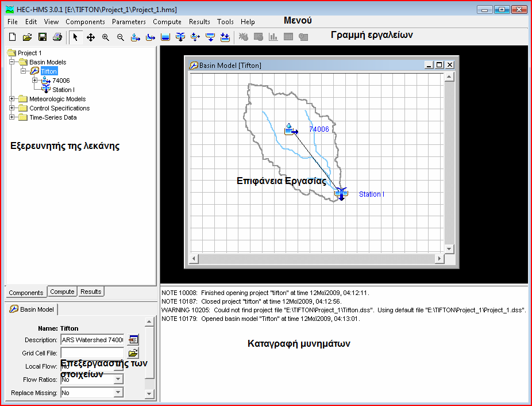Select Tifton in the basin tree
Image resolution: width=532 pixels, height=406 pixels.
pyautogui.click(x=49, y=71)
